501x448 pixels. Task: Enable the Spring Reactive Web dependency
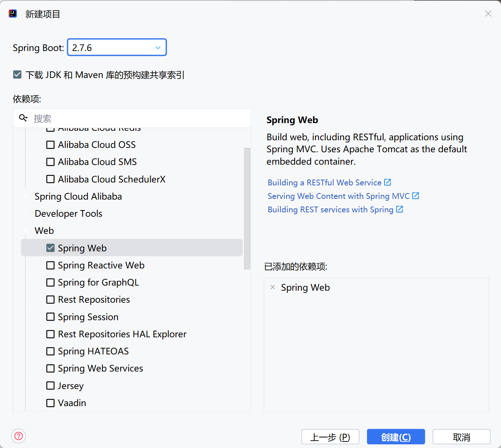pyautogui.click(x=51, y=265)
